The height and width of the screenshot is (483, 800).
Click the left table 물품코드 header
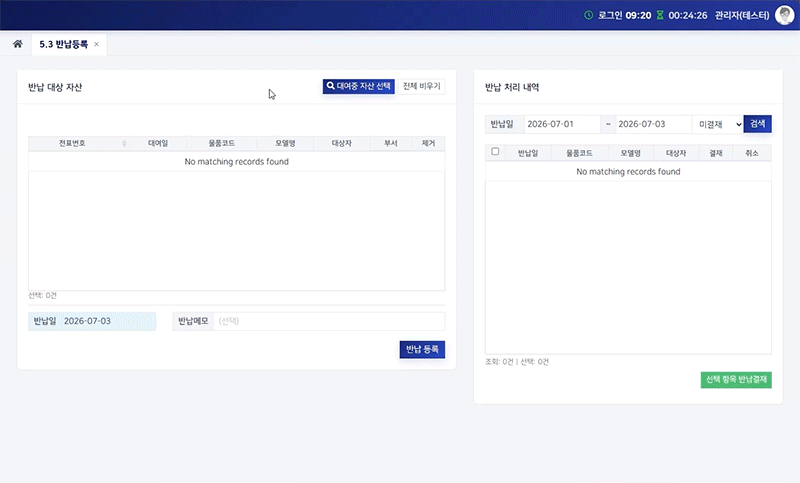pos(221,143)
